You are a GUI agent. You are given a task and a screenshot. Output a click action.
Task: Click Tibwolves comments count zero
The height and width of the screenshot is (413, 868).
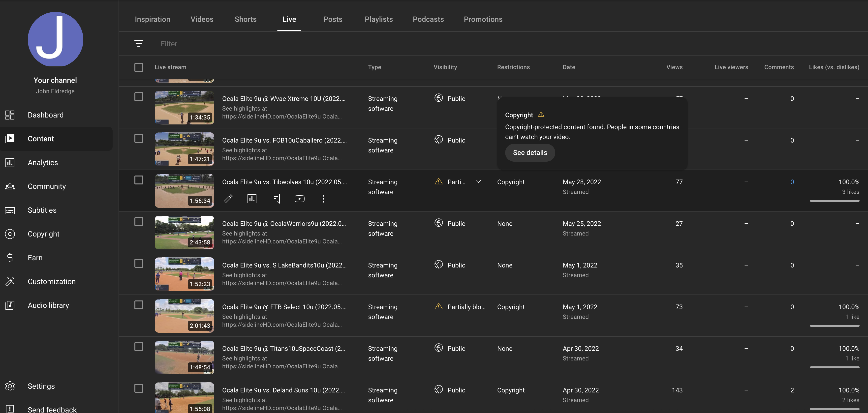[792, 182]
